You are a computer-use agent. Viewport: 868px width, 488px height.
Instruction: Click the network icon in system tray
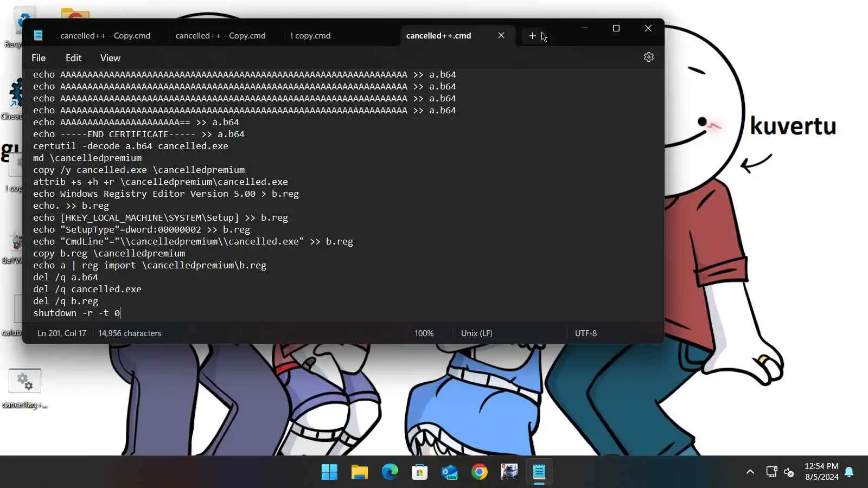click(771, 472)
